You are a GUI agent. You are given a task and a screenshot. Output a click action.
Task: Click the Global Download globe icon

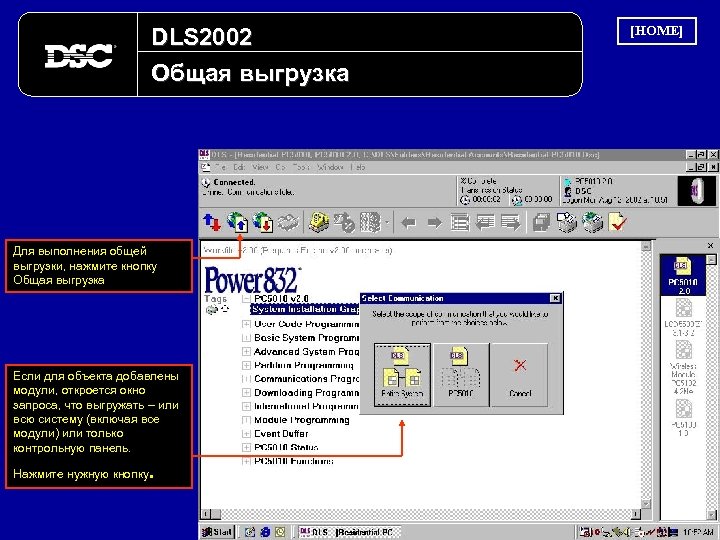(x=263, y=222)
